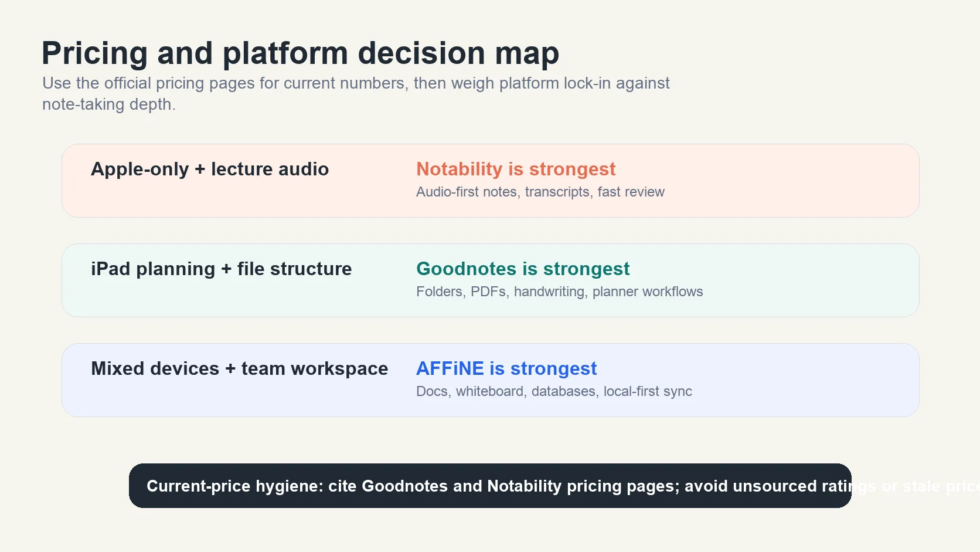Click the 'iPad planning + file structure' label

tap(222, 269)
